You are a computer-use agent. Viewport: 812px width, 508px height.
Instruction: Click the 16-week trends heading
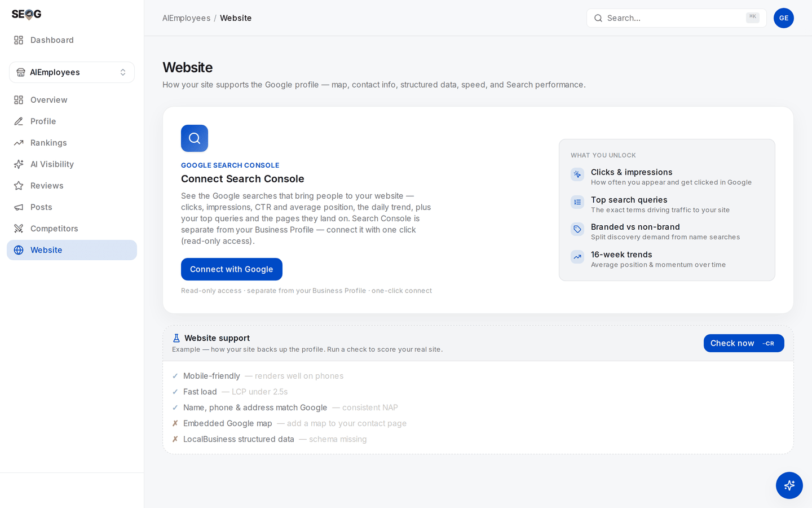tap(621, 255)
